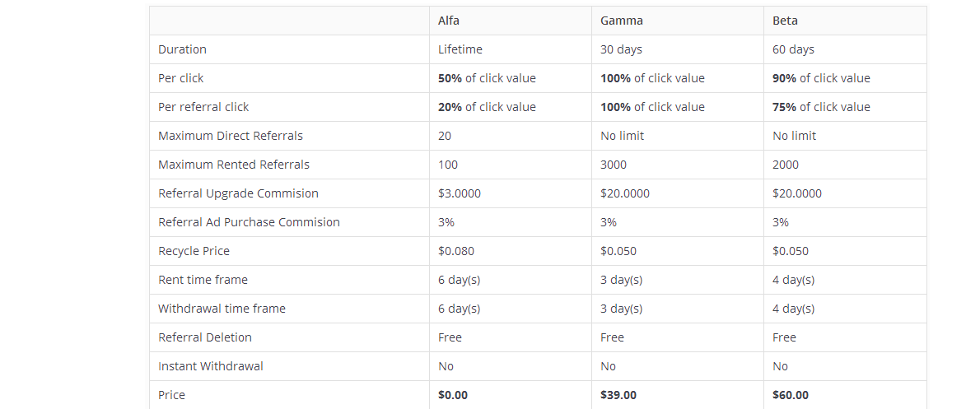Click the Gamma 30 days cell
Screen dimensions: 980x409
(x=621, y=49)
